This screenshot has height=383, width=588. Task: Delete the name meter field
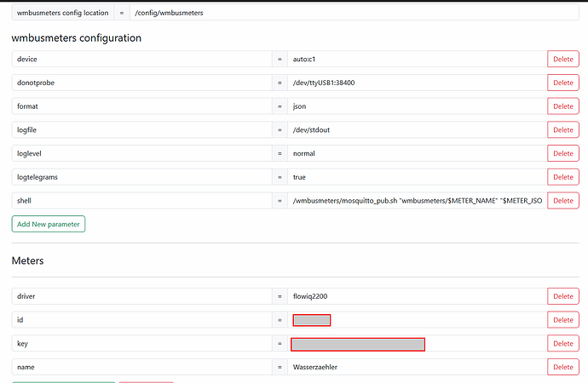(x=563, y=367)
